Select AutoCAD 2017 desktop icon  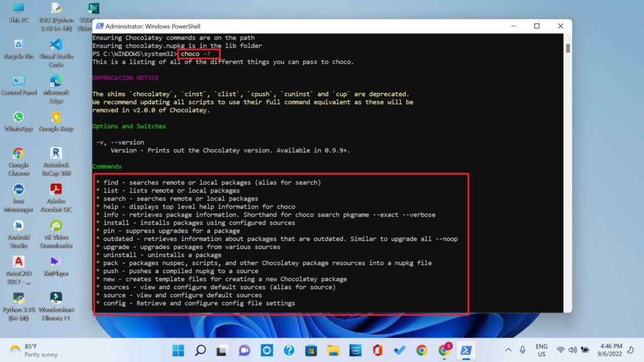[18, 270]
